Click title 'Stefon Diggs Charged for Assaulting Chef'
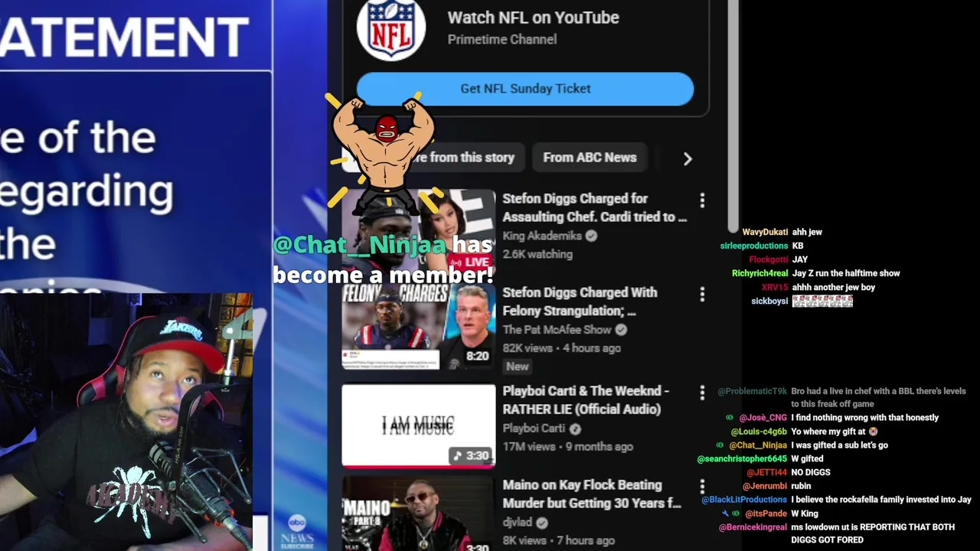 (594, 207)
